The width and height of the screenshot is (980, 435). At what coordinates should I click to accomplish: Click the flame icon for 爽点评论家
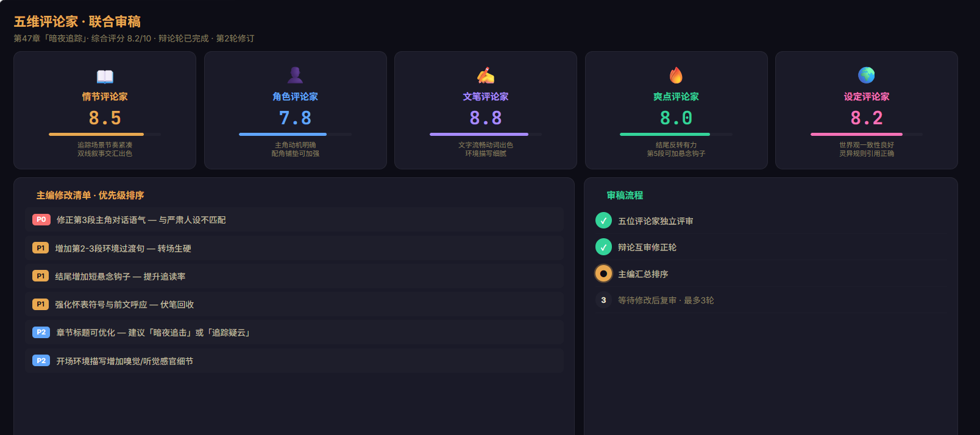coord(676,76)
